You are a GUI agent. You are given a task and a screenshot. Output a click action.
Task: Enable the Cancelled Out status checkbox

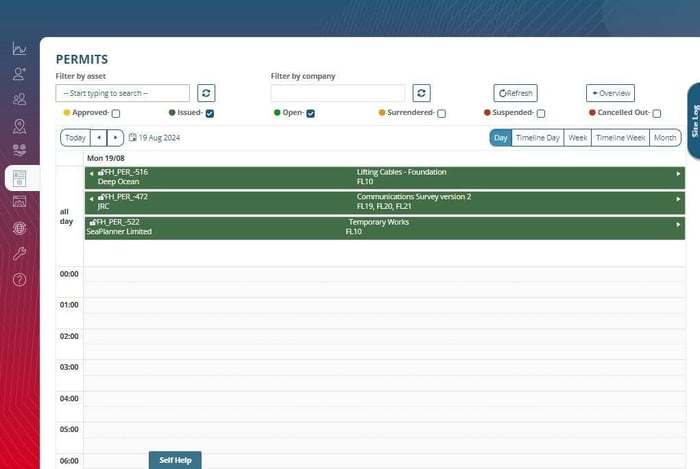657,113
